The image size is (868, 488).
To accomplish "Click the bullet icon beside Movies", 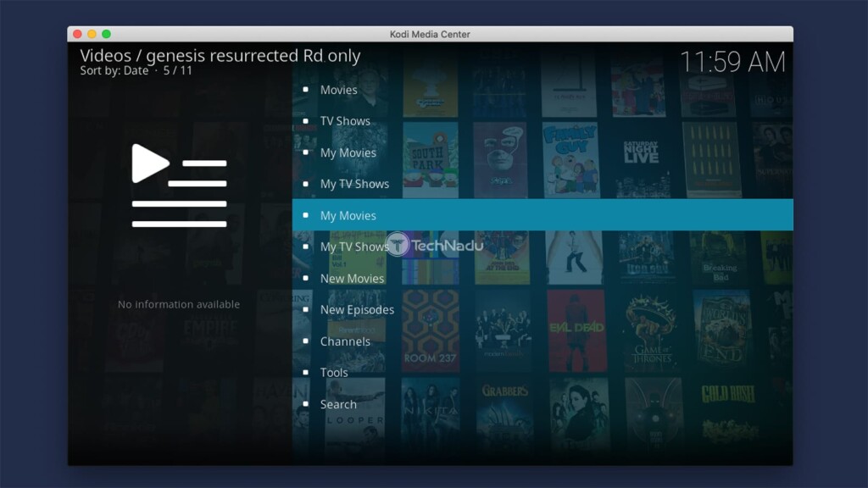I will click(x=305, y=89).
